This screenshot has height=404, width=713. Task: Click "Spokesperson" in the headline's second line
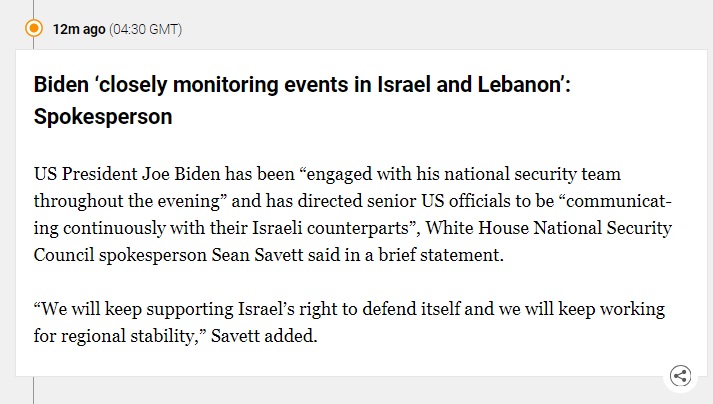click(x=103, y=117)
